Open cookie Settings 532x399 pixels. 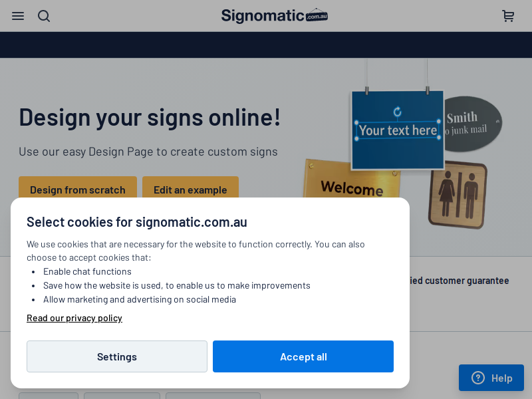[x=117, y=356]
